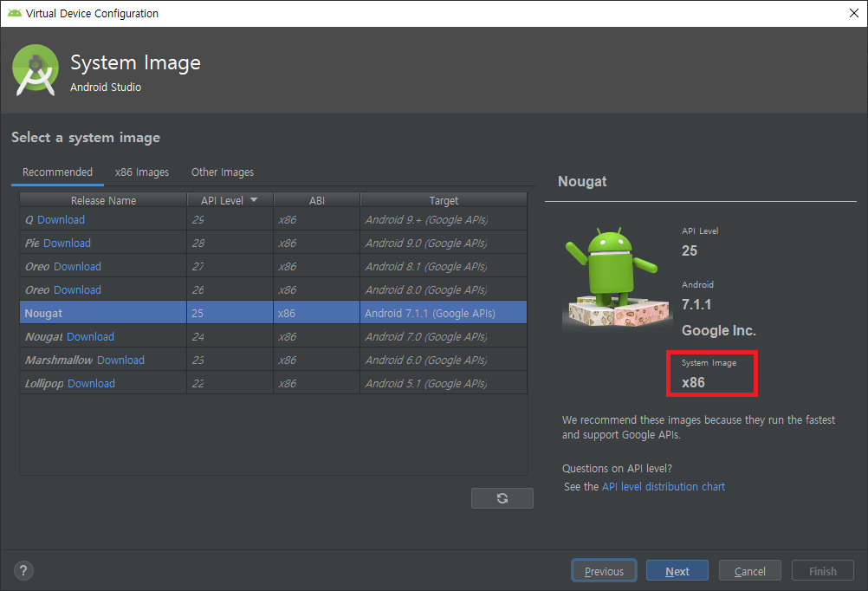Open the API level distribution chart link

click(664, 487)
